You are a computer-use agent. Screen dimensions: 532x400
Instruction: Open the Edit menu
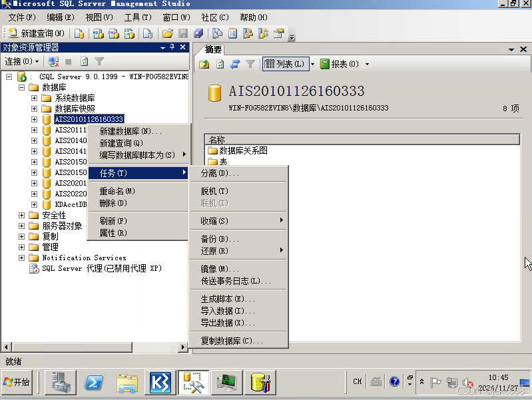pos(61,17)
